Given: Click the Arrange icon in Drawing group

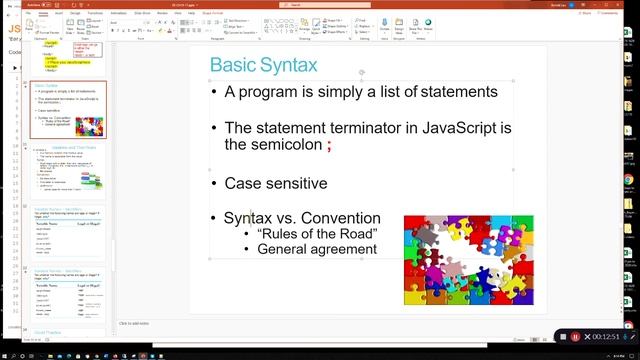Looking at the screenshot, I should [x=304, y=25].
